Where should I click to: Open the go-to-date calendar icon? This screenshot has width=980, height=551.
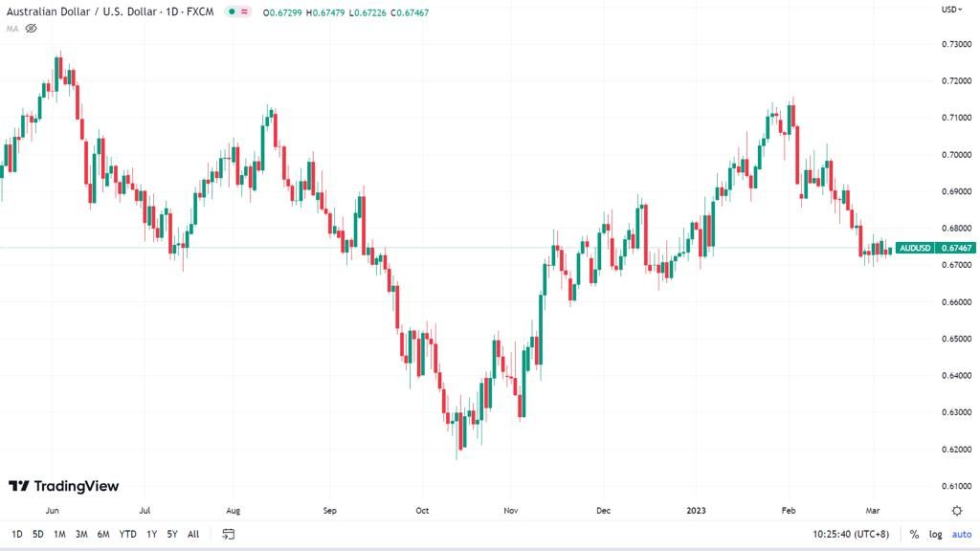pyautogui.click(x=228, y=534)
